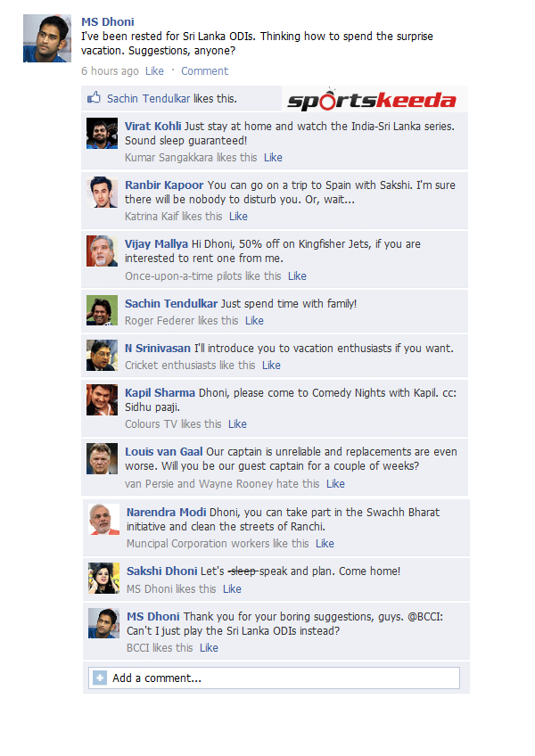Image resolution: width=535 pixels, height=756 pixels.
Task: Click the plus icon in comment box
Action: [x=99, y=678]
